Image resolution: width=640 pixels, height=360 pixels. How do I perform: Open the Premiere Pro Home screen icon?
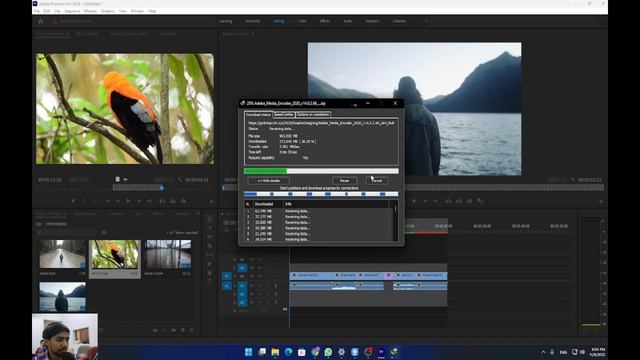[40, 21]
